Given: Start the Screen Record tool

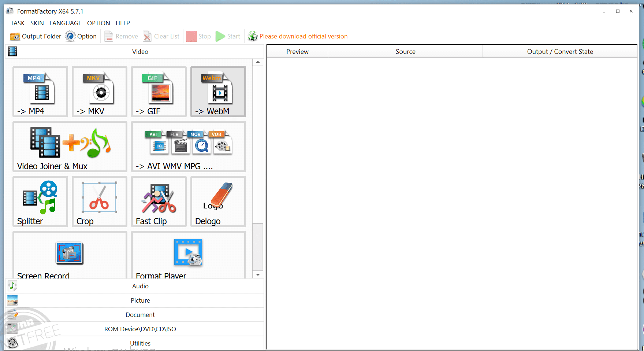Looking at the screenshot, I should pos(70,255).
